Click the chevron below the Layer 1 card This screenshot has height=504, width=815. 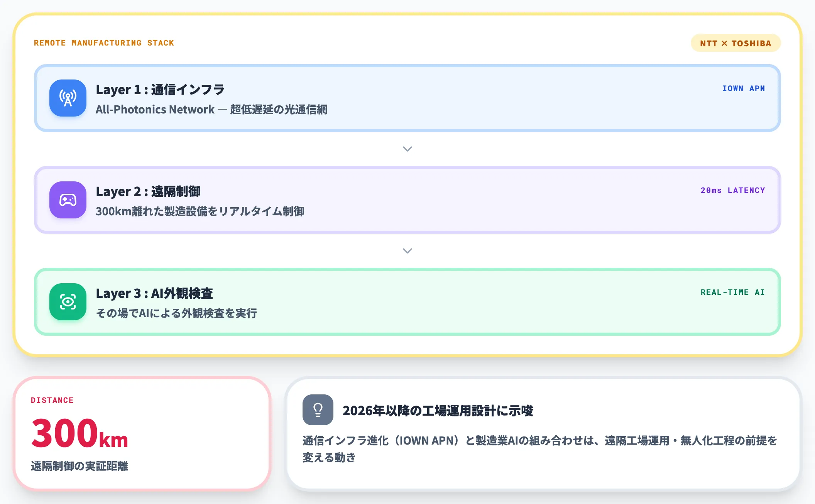pyautogui.click(x=407, y=149)
